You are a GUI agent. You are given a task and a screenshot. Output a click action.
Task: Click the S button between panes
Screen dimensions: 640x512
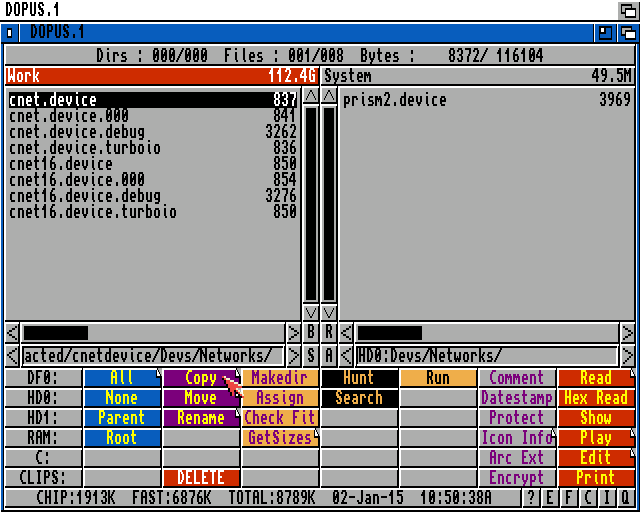[x=311, y=356]
